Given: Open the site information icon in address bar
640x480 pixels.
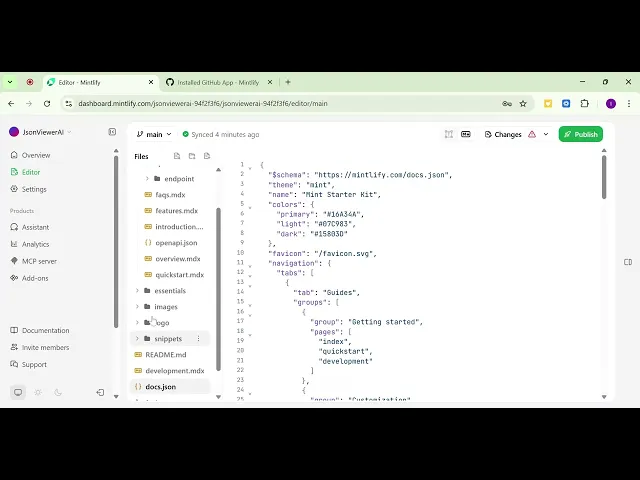Looking at the screenshot, I should 69,104.
